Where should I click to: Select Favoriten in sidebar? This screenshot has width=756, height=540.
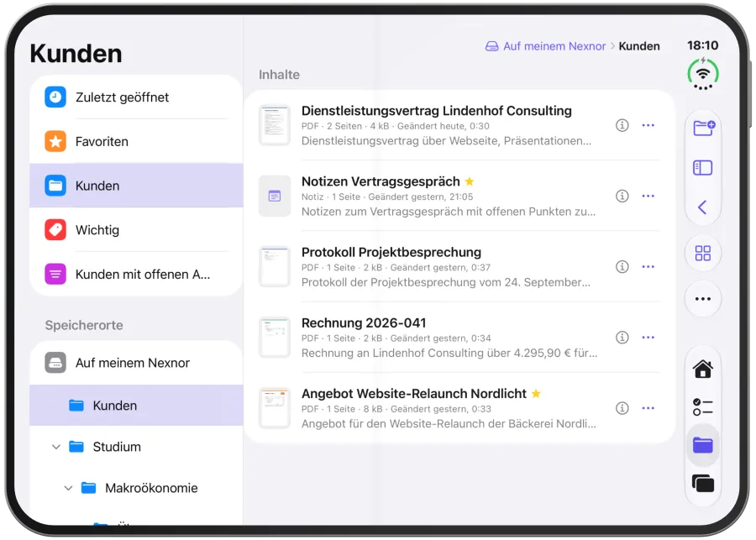coord(136,141)
